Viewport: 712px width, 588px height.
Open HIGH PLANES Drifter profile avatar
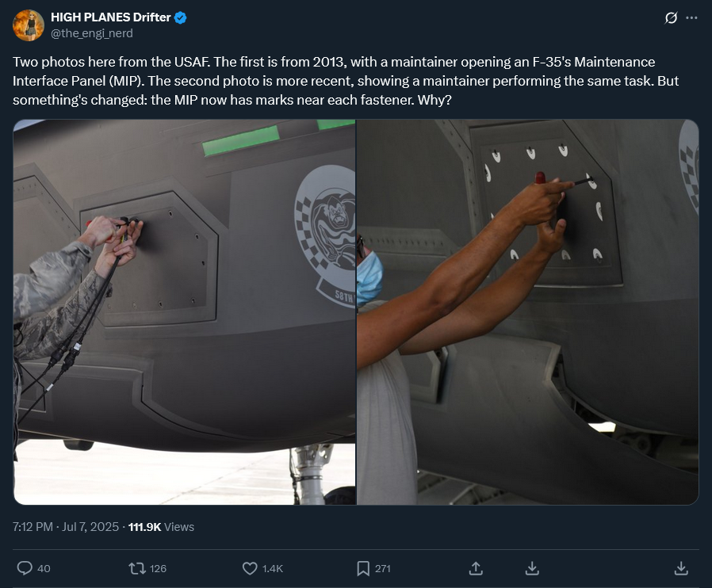tap(29, 25)
